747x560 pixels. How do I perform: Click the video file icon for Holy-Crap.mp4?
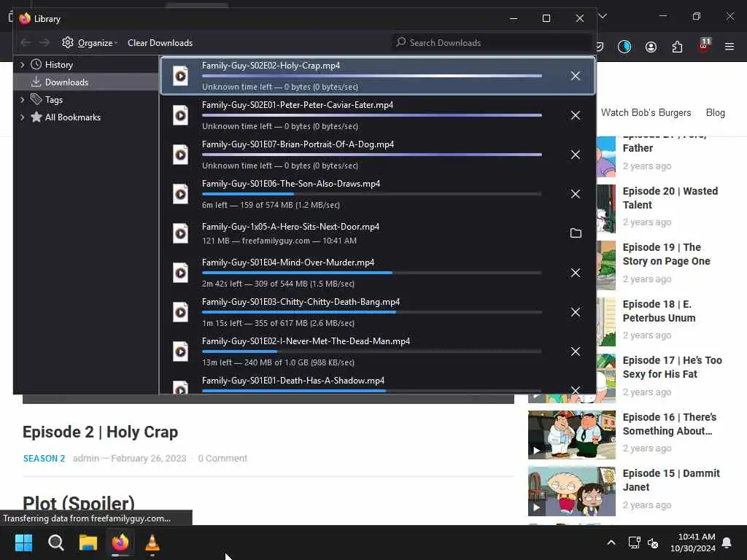181,76
